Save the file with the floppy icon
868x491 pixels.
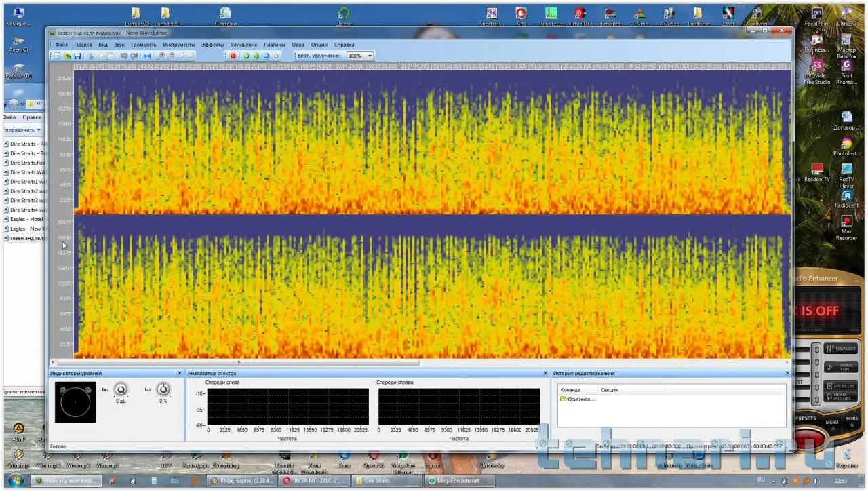pos(77,56)
